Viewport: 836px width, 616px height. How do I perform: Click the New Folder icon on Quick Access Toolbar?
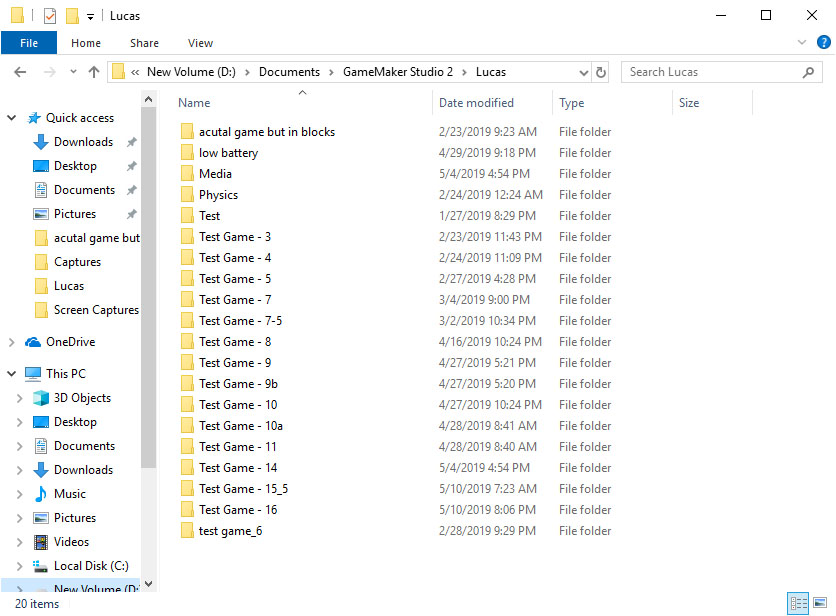(x=71, y=15)
